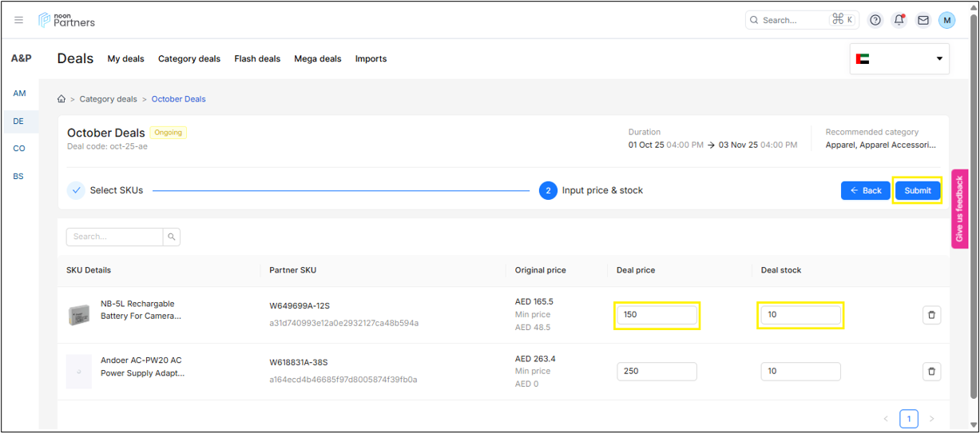Screen dimensions: 980x434
Task: Select the deal price field showing 150
Action: point(657,315)
